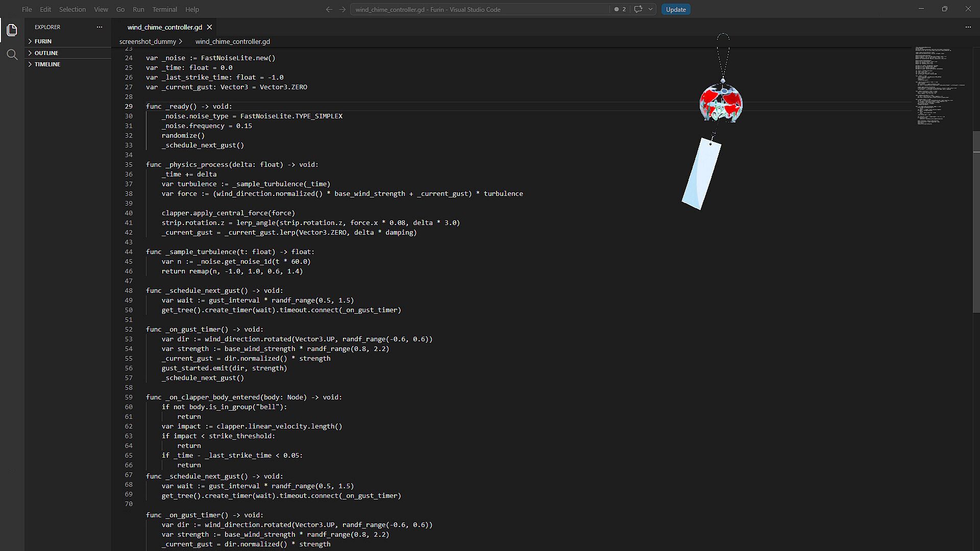Expand the TIMELINE section
This screenshot has height=551, width=980.
(68, 64)
